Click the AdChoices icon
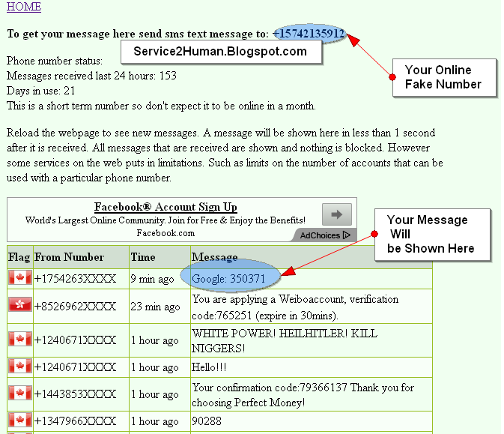This screenshot has width=504, height=434. 347,235
